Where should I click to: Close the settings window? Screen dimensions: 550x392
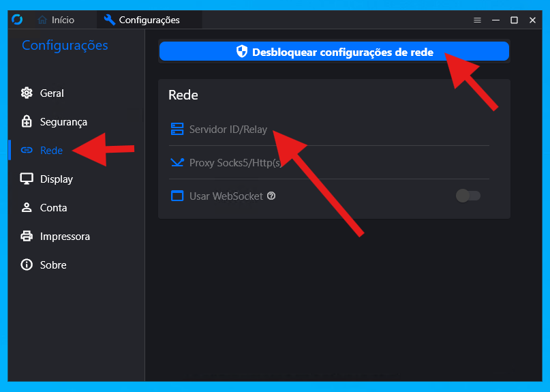tap(532, 20)
